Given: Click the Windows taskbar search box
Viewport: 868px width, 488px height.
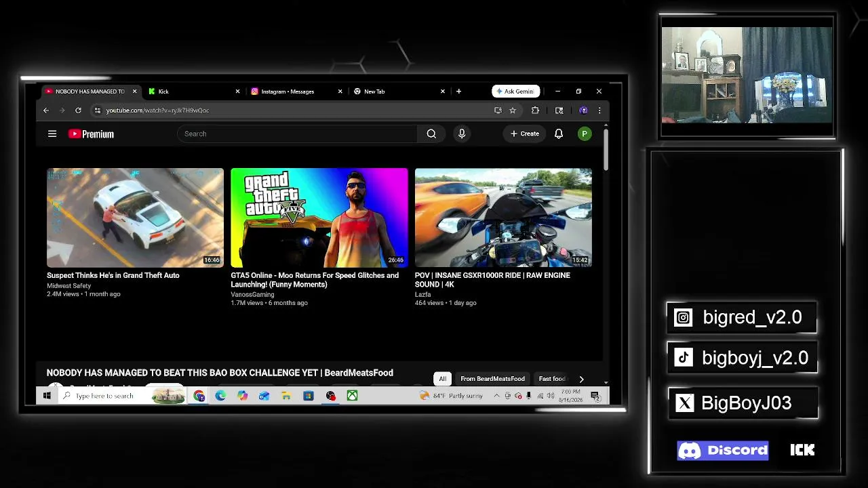Looking at the screenshot, I should [123, 396].
